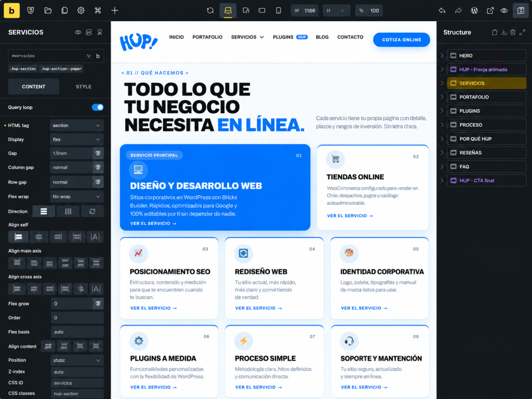Image resolution: width=532 pixels, height=399 pixels.
Task: Switch to the STYLE tab
Action: 84,87
